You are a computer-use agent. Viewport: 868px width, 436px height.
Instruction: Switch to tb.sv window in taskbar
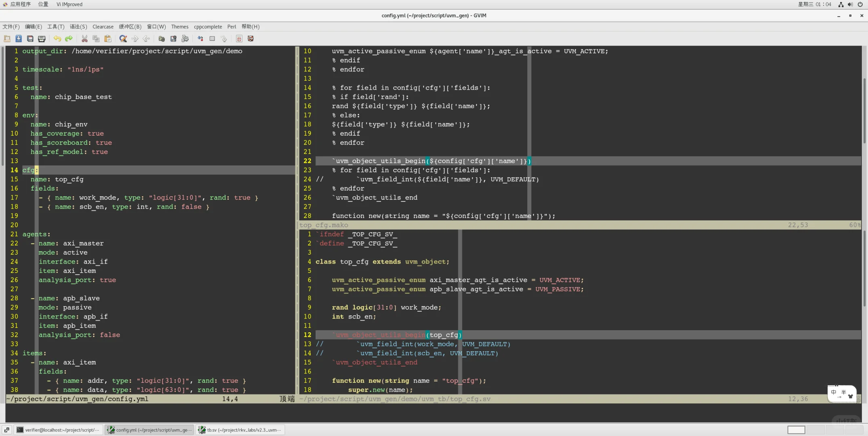click(240, 430)
